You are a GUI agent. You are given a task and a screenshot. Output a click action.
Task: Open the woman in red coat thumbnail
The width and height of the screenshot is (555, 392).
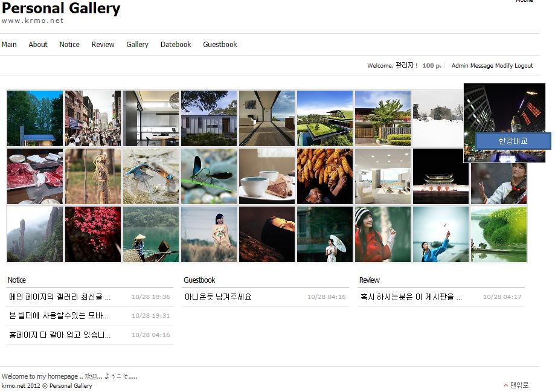[x=383, y=234]
